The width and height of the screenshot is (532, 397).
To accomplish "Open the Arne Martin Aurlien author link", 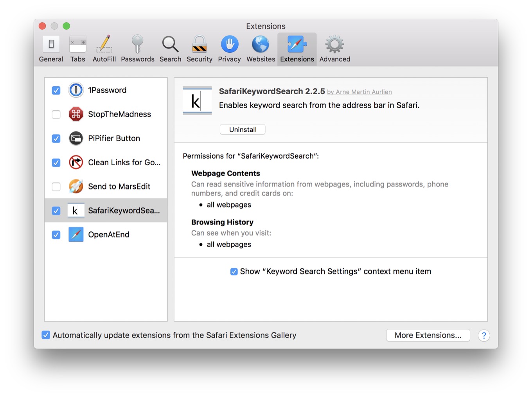I will [363, 92].
